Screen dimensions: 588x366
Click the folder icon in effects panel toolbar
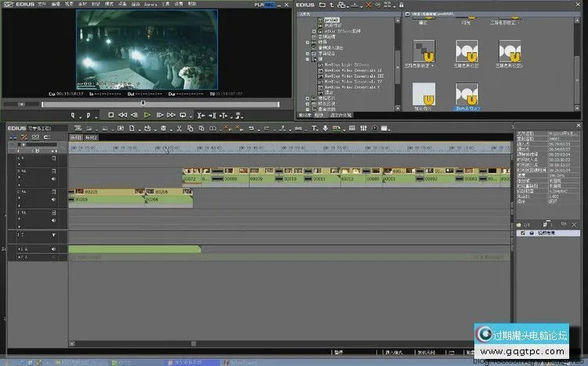point(321,5)
